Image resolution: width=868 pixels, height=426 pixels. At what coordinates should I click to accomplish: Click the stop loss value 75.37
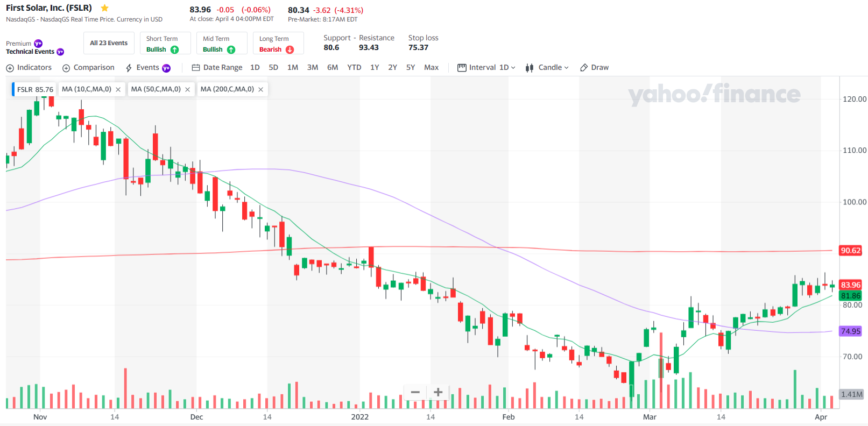point(418,47)
